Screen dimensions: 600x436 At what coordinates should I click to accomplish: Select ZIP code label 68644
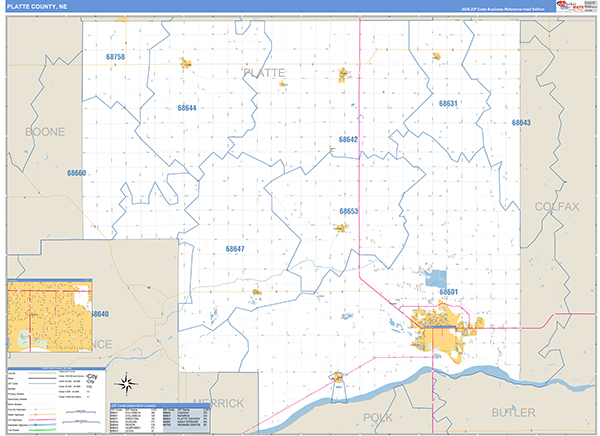(x=187, y=108)
